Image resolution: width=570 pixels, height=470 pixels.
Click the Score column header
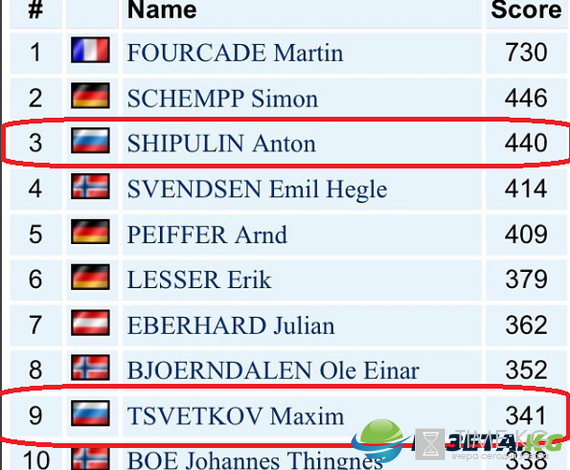click(526, 12)
